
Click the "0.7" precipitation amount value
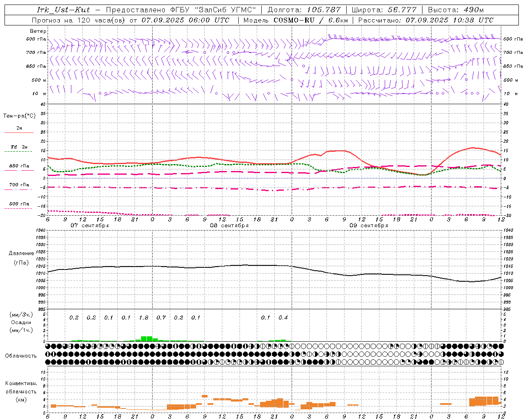pos(161,318)
